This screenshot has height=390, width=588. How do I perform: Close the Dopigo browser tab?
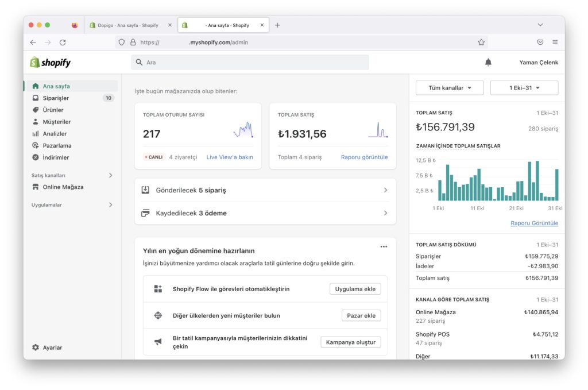click(170, 25)
